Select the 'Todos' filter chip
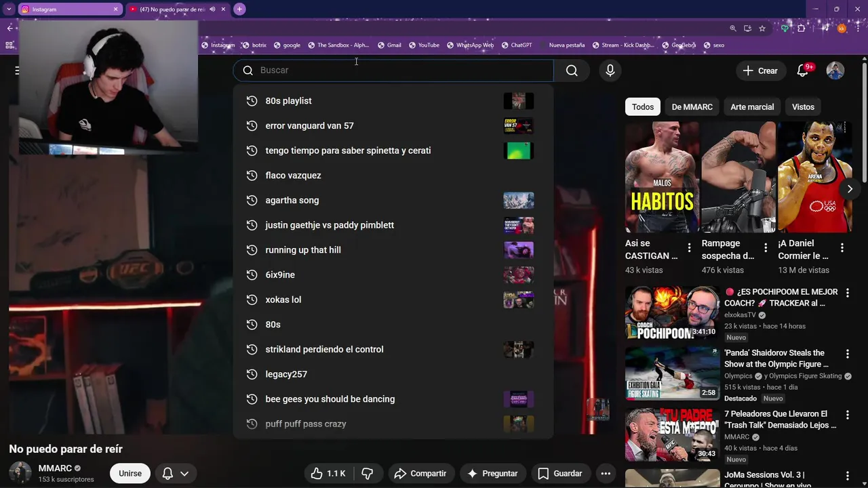The image size is (868, 488). coord(643,107)
